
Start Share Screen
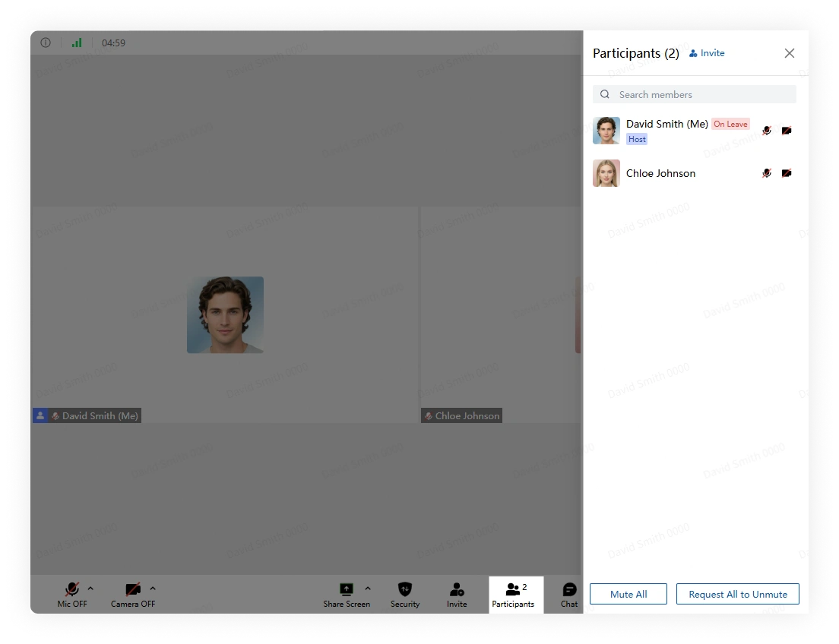[347, 595]
